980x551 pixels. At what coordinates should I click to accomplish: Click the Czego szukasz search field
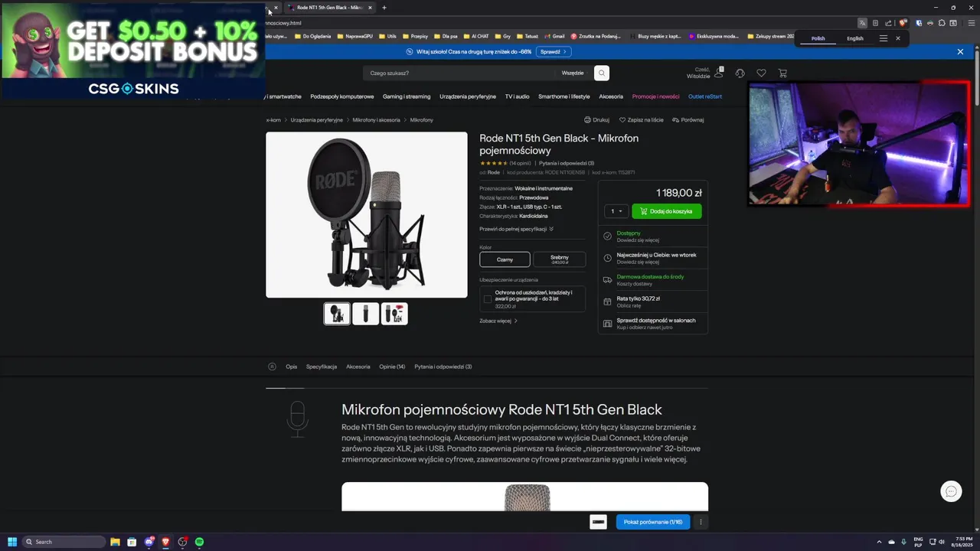coord(459,73)
